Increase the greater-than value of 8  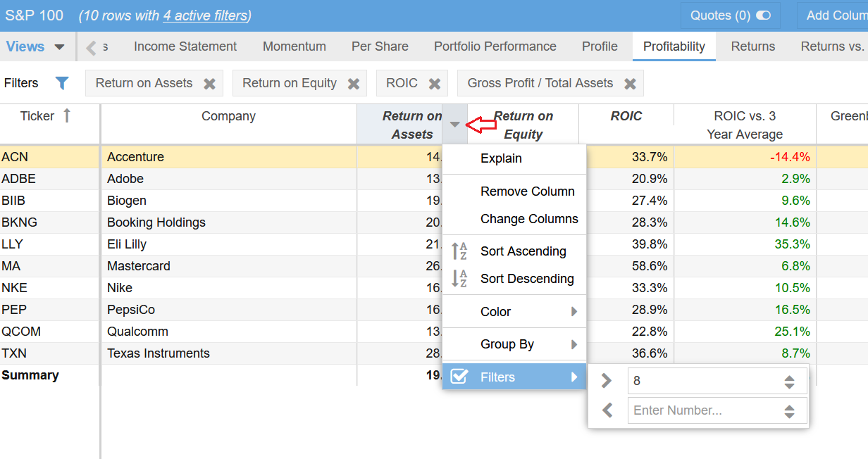[x=789, y=377]
